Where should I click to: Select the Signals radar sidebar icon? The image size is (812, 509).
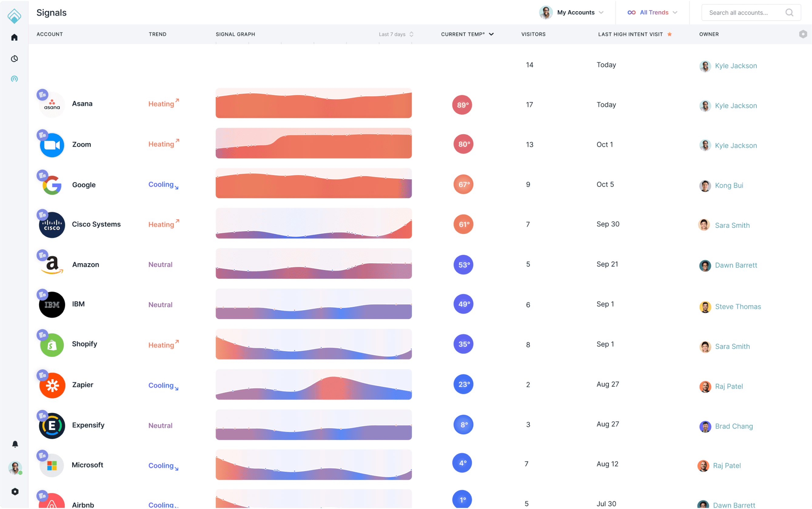(14, 79)
